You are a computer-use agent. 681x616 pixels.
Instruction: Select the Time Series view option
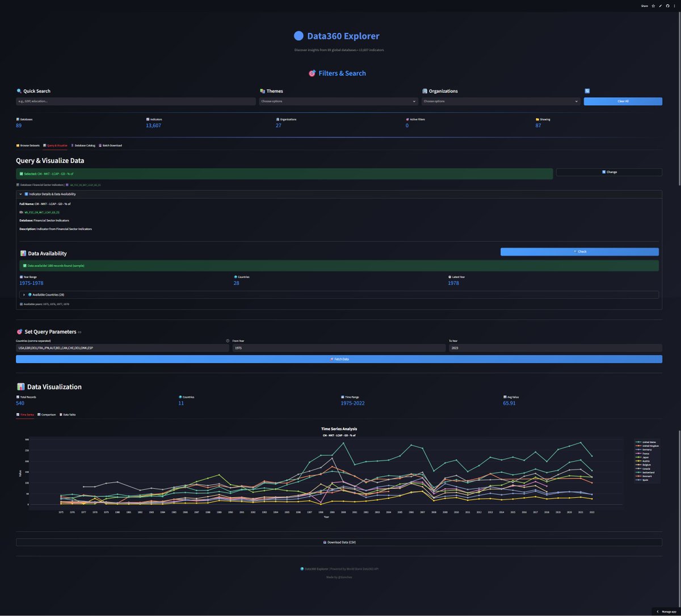click(26, 414)
